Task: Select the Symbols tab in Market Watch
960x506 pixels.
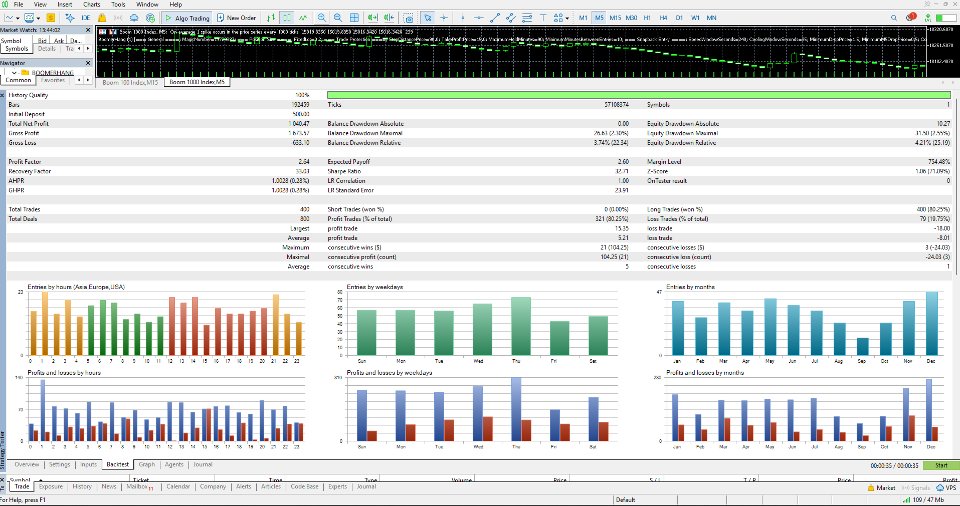Action: [x=17, y=48]
